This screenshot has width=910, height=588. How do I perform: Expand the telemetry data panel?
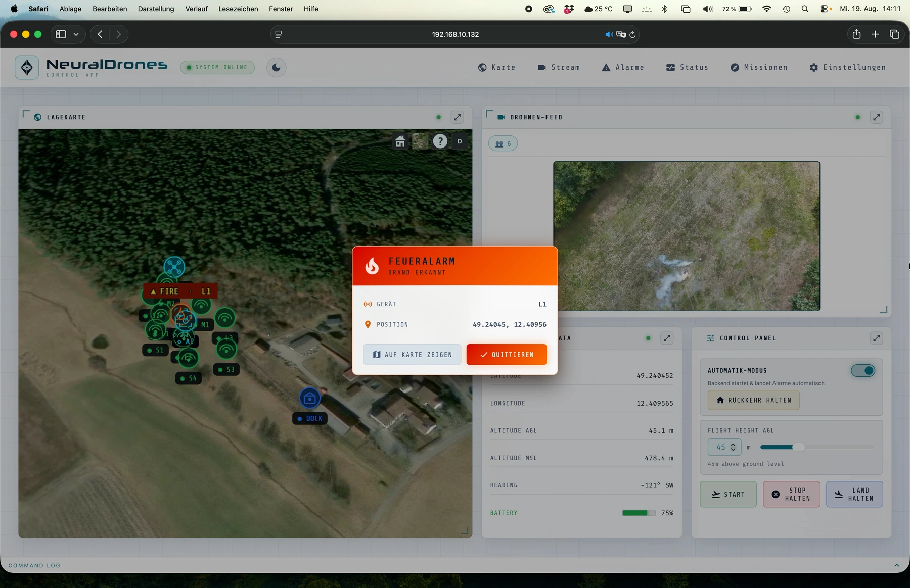(x=667, y=338)
